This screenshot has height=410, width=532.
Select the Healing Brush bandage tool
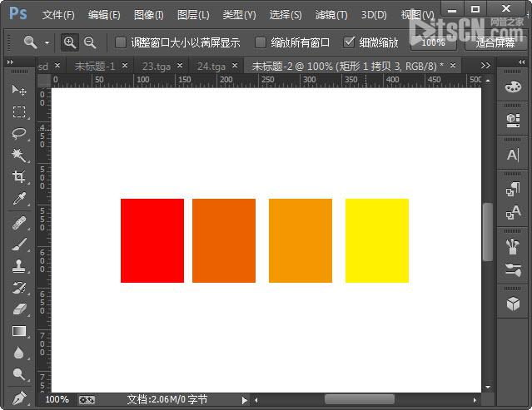[19, 224]
